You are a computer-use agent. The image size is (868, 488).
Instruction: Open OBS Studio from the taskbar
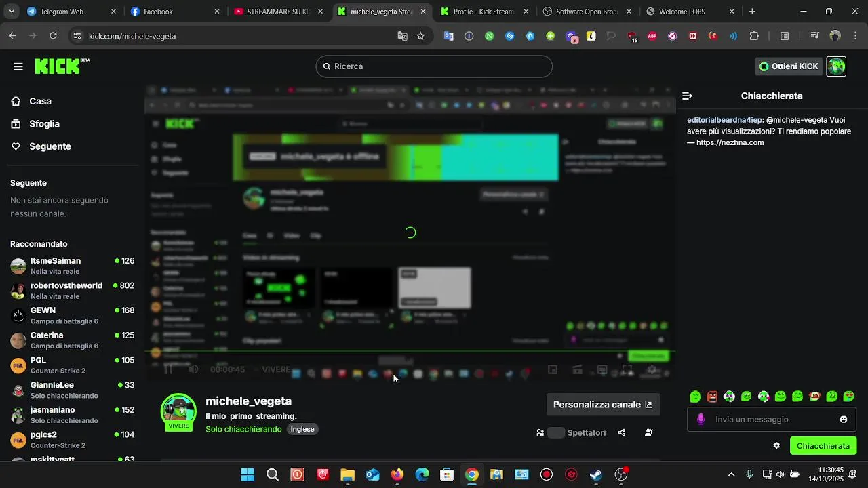621,474
